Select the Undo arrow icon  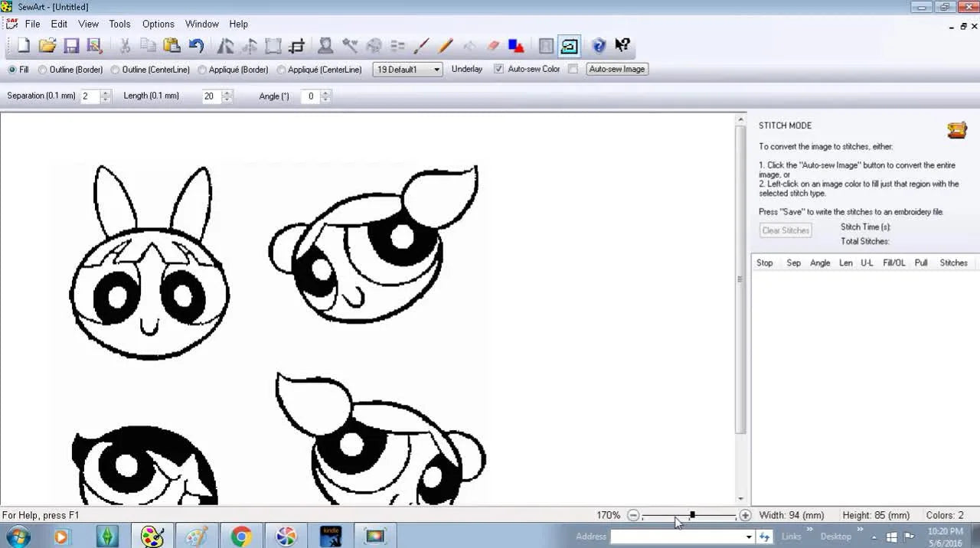click(x=196, y=46)
